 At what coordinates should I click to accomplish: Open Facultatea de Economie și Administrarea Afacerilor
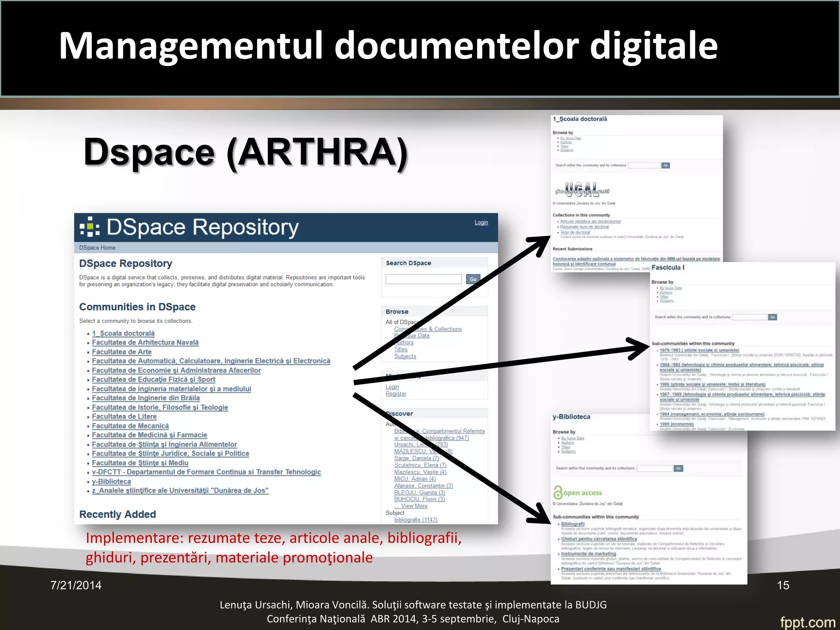click(x=176, y=370)
